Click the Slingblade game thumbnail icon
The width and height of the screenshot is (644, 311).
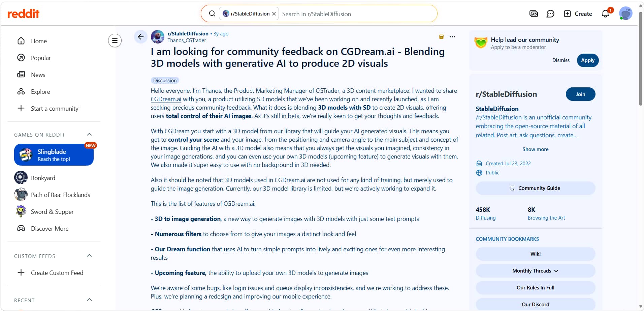tap(26, 155)
